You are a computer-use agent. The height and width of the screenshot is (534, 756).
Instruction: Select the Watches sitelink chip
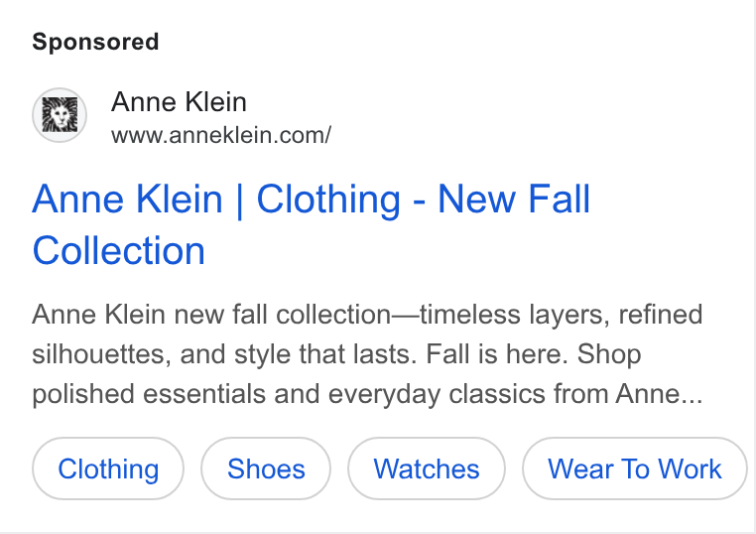tap(427, 468)
